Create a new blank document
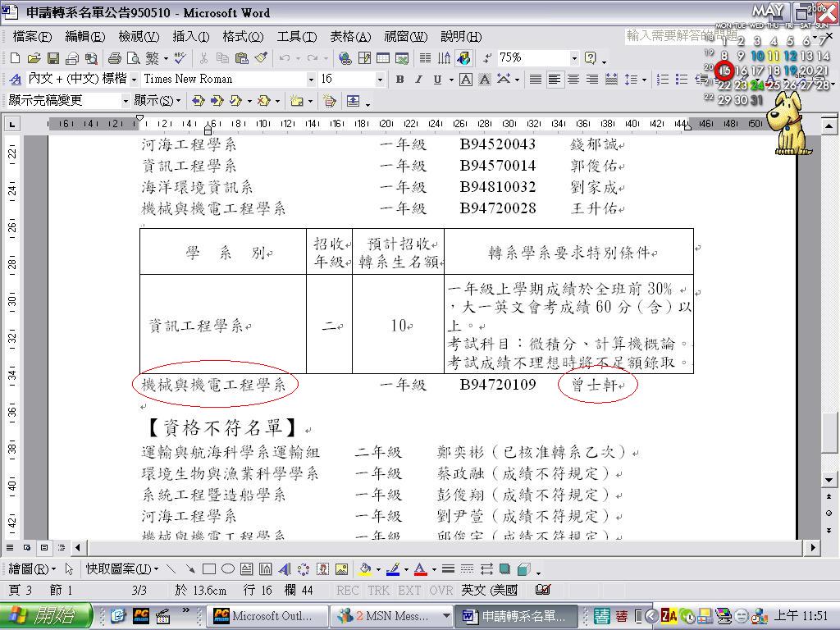This screenshot has width=840, height=630. [x=15, y=58]
